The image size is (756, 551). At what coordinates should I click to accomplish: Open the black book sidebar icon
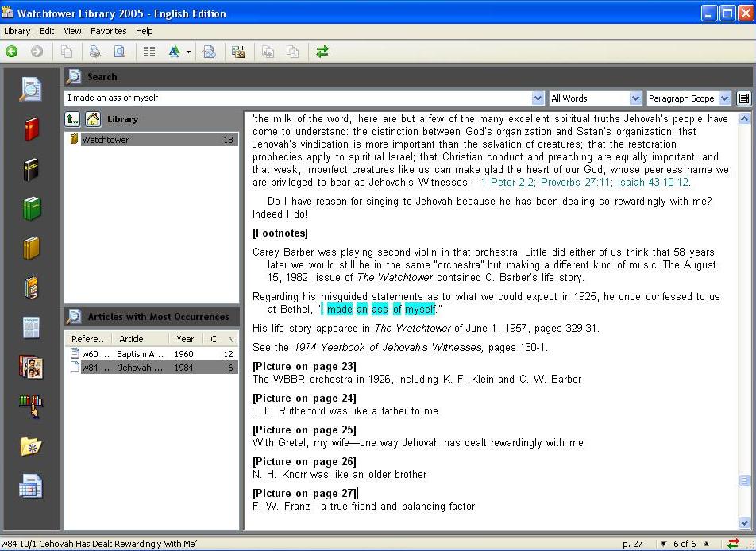click(x=31, y=169)
